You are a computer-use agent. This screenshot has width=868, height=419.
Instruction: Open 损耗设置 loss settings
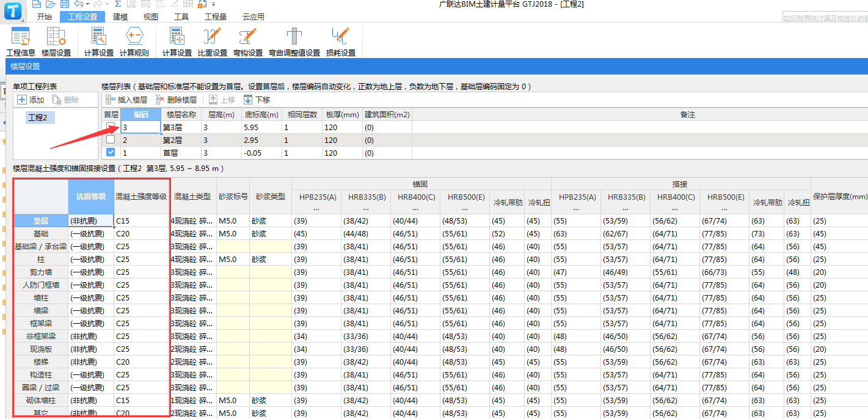point(341,42)
